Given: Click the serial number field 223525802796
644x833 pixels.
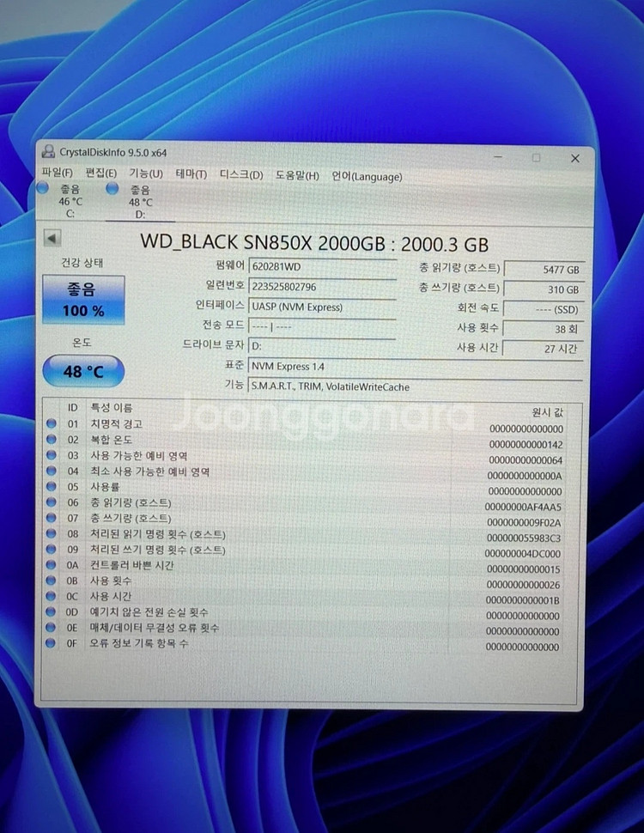Looking at the screenshot, I should (x=322, y=287).
